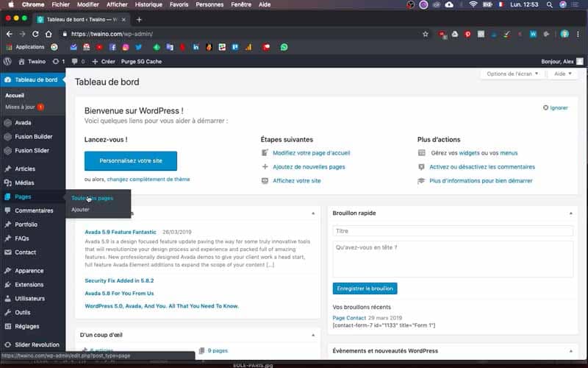The image size is (588, 368).
Task: Open Extensions in the sidebar
Action: pos(32,285)
